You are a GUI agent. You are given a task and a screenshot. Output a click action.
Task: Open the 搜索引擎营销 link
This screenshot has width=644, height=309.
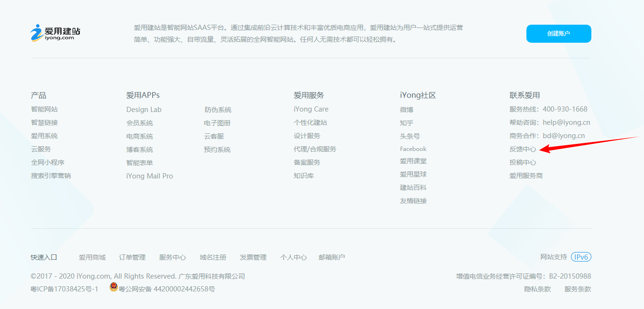51,176
